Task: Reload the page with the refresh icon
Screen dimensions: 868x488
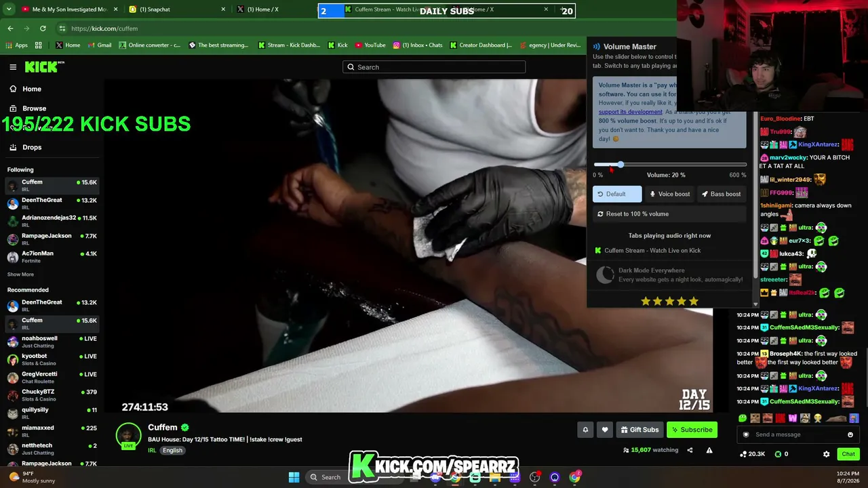Action: (x=43, y=28)
